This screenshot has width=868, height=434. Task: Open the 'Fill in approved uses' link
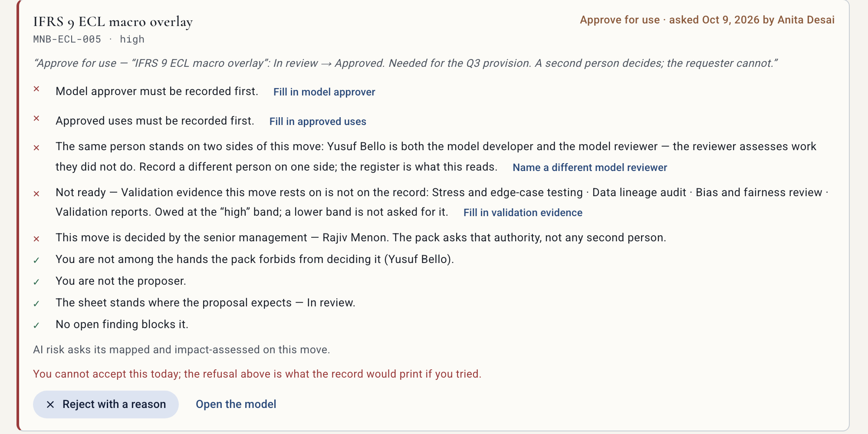(318, 122)
